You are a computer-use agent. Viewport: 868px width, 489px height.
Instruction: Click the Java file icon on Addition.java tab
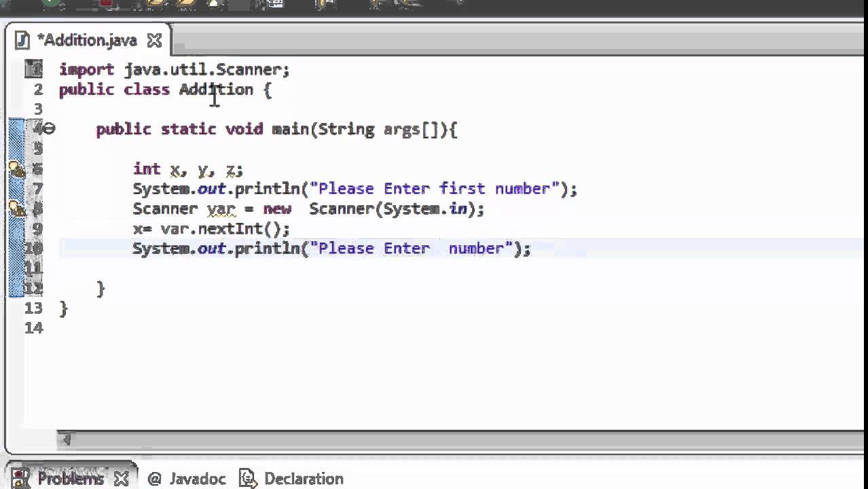click(x=22, y=40)
